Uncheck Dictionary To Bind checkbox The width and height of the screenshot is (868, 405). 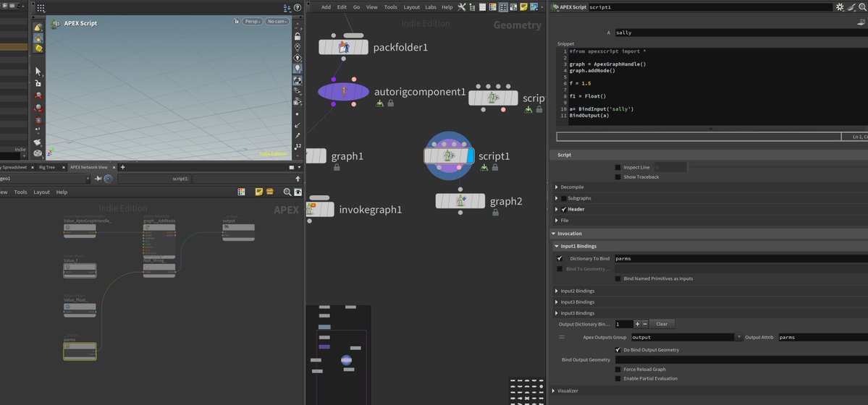coord(560,258)
